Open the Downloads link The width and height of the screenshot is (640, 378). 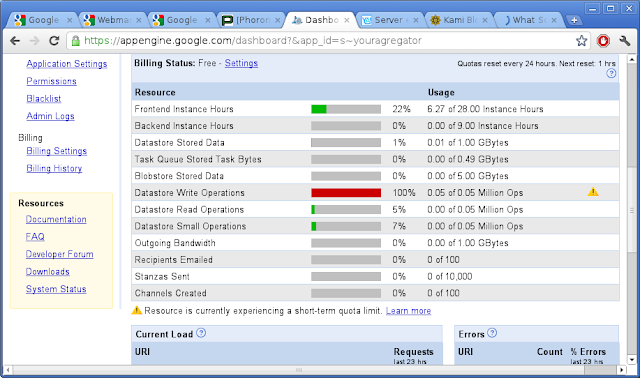pyautogui.click(x=48, y=271)
